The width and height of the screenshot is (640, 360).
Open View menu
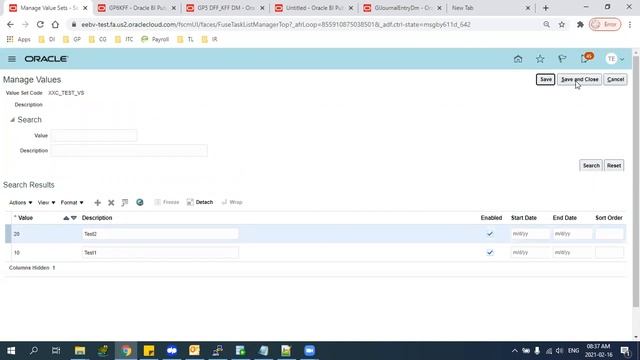[x=46, y=202]
